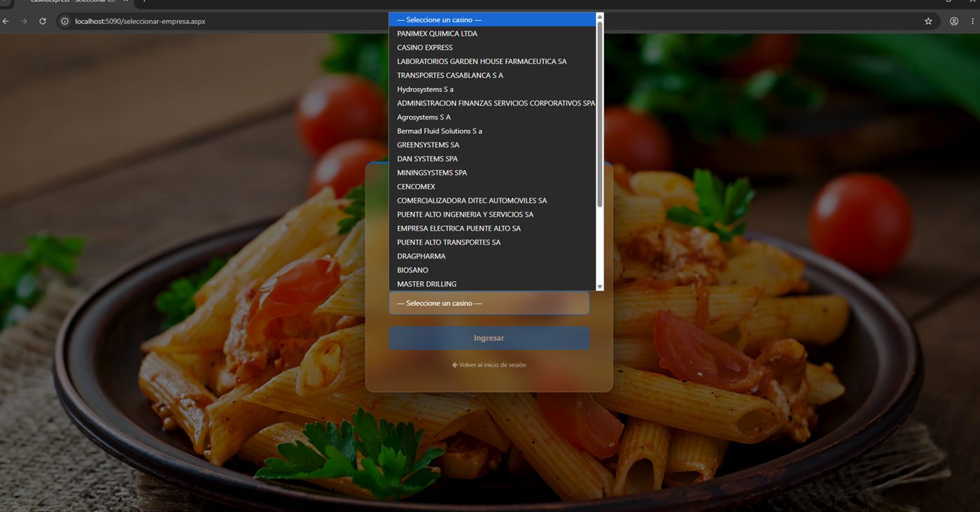Open the browser profile menu
Image resolution: width=980 pixels, height=512 pixels.
click(954, 22)
